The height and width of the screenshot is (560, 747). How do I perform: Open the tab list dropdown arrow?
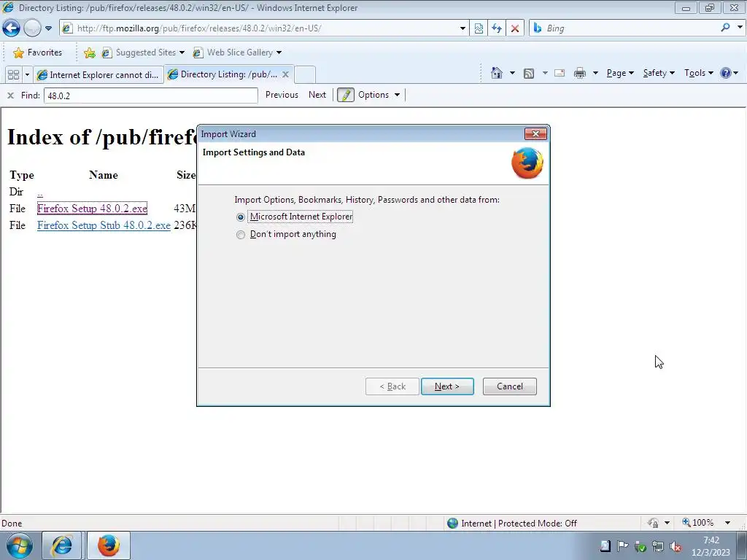[27, 75]
